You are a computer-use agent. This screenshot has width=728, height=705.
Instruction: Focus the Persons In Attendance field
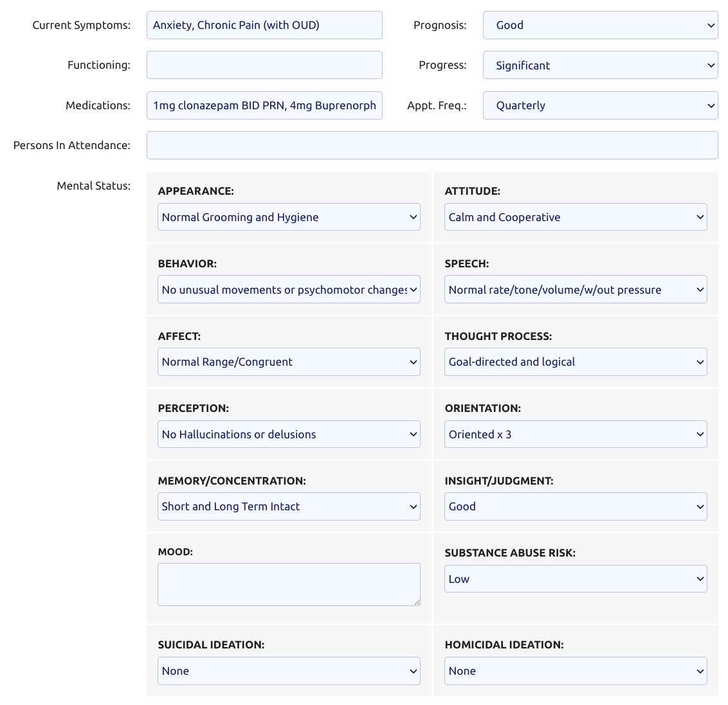[x=432, y=145]
